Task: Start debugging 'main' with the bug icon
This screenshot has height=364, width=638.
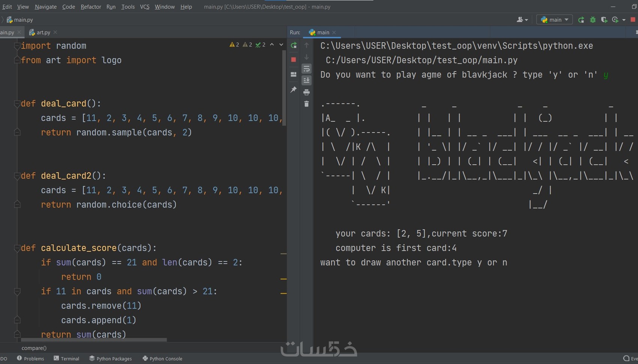Action: coord(593,20)
